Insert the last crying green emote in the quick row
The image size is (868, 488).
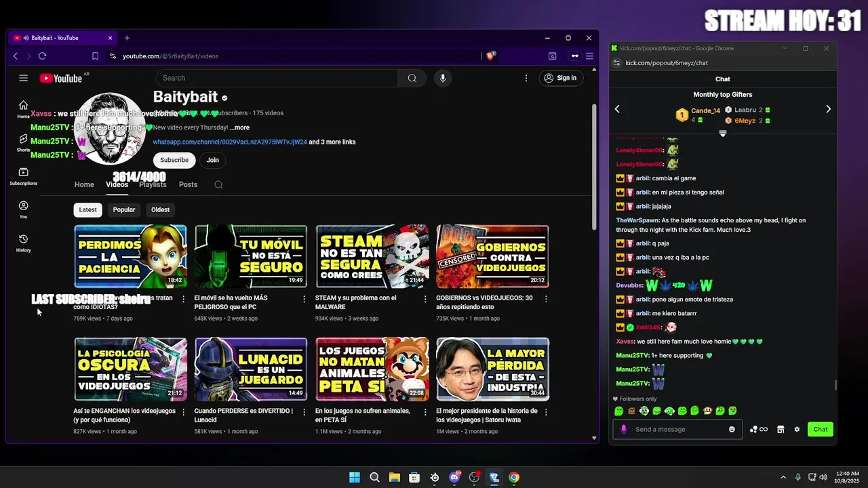pos(732,411)
